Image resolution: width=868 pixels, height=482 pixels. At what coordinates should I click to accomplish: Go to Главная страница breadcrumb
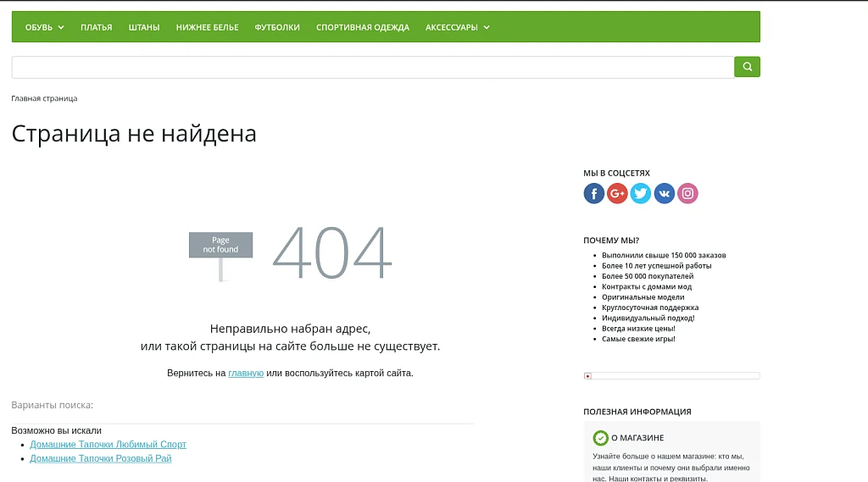click(x=44, y=98)
